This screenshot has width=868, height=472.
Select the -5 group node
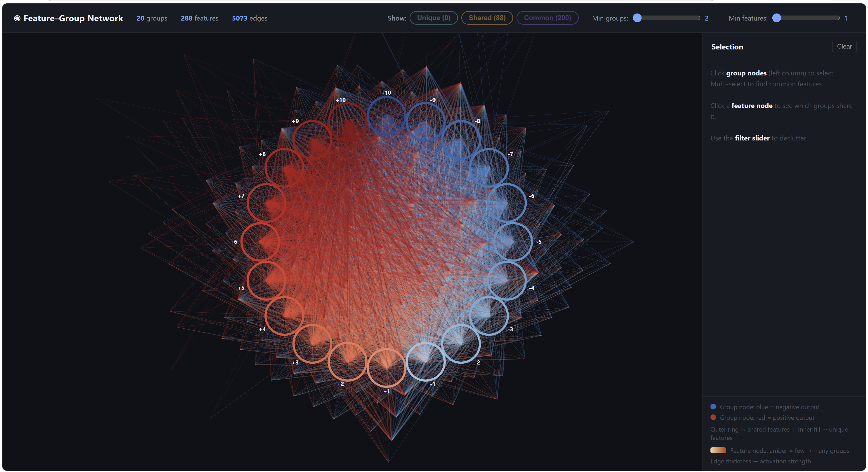click(512, 242)
